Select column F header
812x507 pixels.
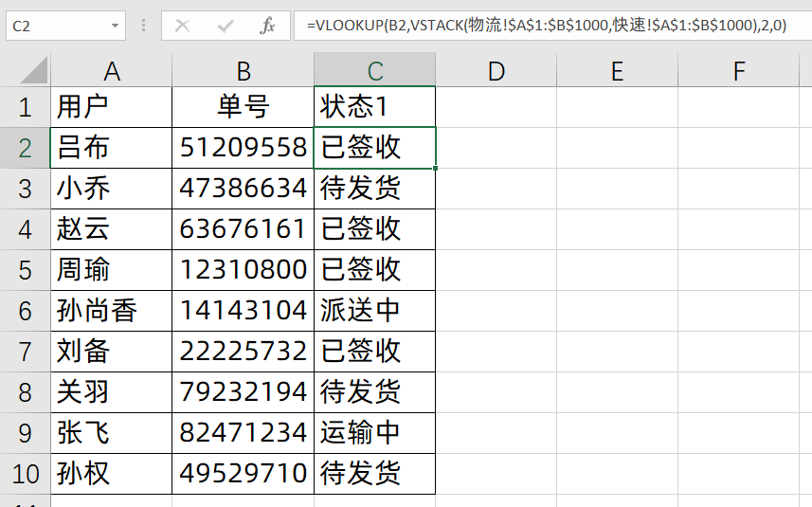pyautogui.click(x=739, y=70)
